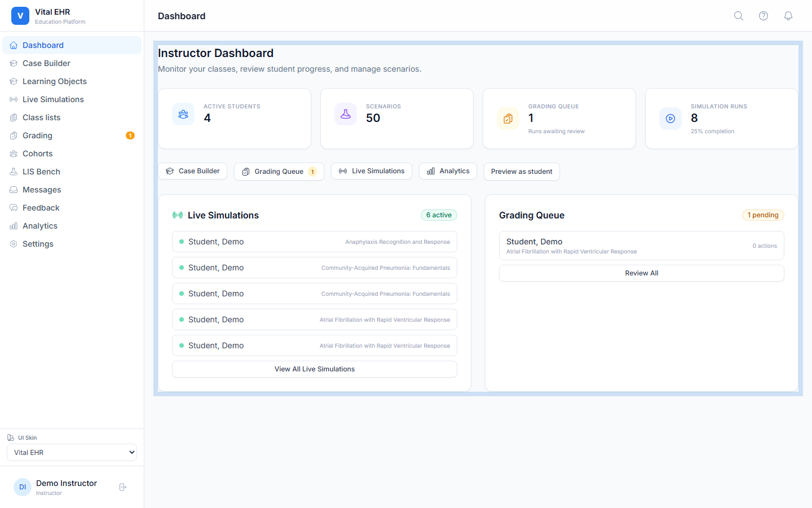The height and width of the screenshot is (508, 812).
Task: Open Settings in sidebar
Action: 72,244
